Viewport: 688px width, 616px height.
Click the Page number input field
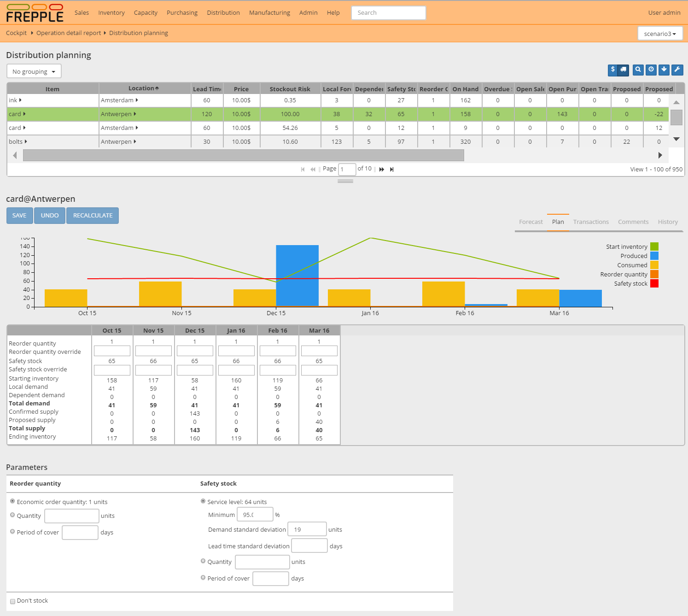point(347,169)
